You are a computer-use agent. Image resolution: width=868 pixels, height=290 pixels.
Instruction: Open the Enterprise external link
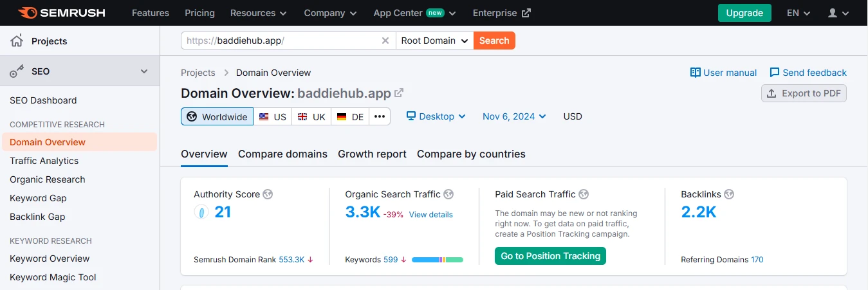tap(502, 13)
